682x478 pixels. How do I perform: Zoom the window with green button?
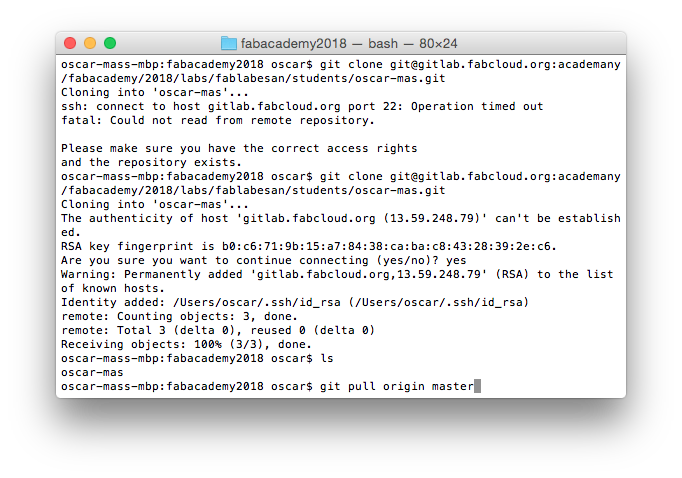[110, 43]
